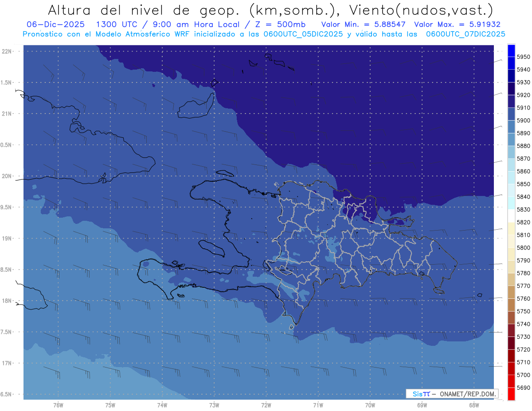Click the longitude label '73W'
Screen dimensions: 532x411
click(x=214, y=405)
